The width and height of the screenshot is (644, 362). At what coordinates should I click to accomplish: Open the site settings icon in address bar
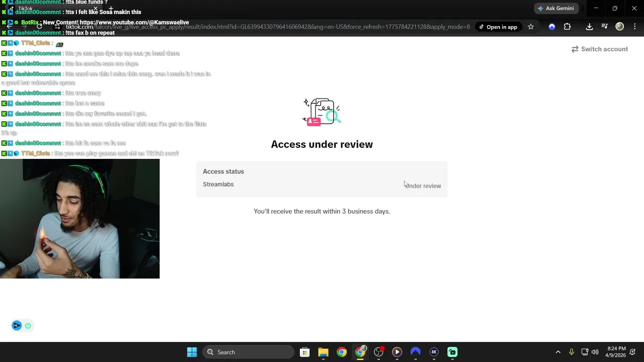(57, 27)
